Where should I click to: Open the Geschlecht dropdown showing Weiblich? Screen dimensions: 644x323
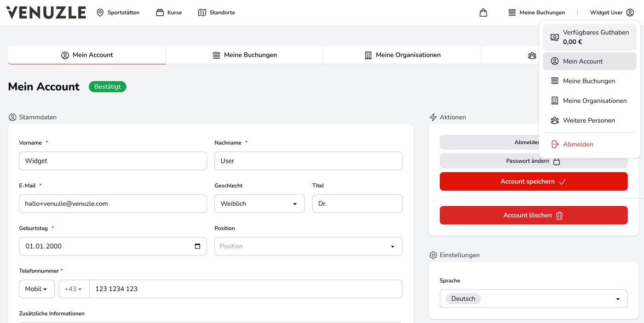pyautogui.click(x=259, y=204)
